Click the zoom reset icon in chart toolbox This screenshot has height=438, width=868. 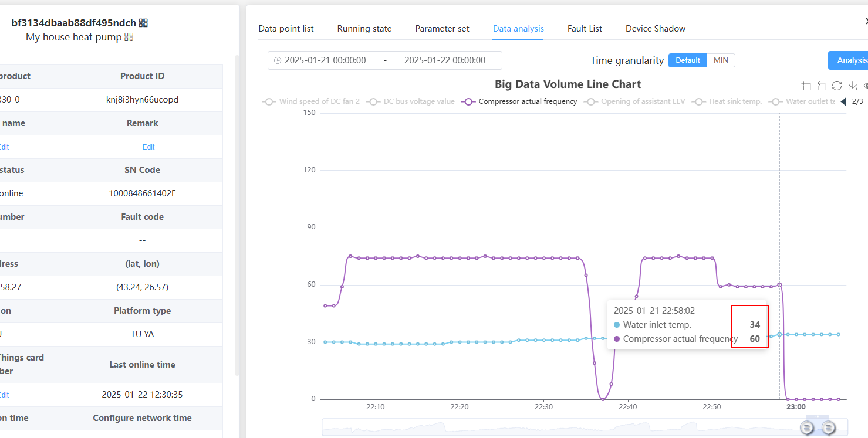[822, 86]
